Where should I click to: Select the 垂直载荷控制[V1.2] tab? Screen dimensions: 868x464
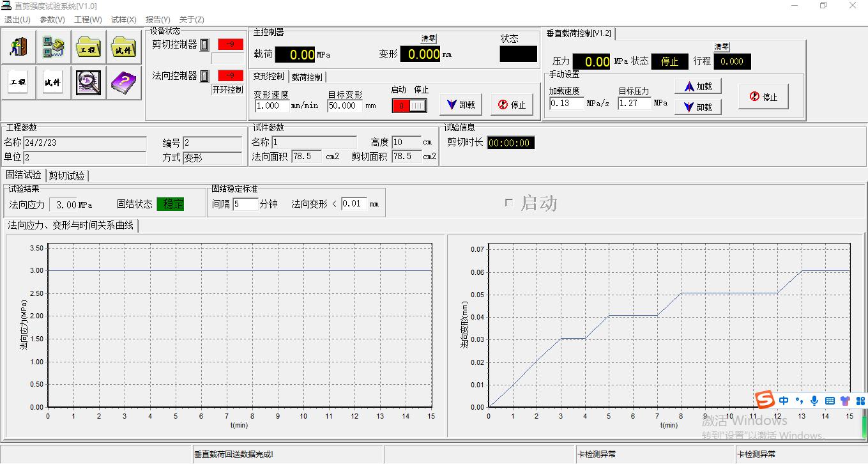click(x=579, y=33)
